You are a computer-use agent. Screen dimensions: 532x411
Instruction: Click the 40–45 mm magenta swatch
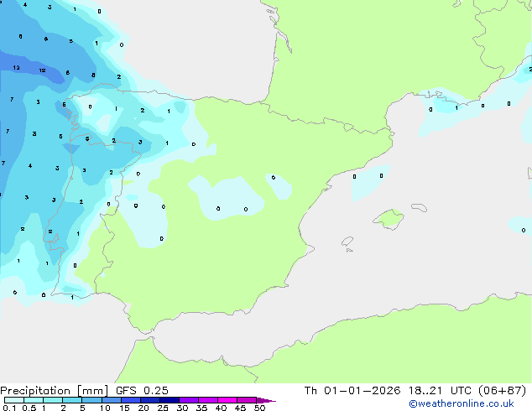tap(227, 400)
